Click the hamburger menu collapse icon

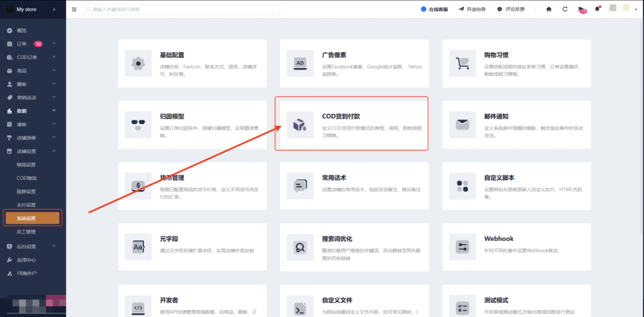(x=75, y=9)
